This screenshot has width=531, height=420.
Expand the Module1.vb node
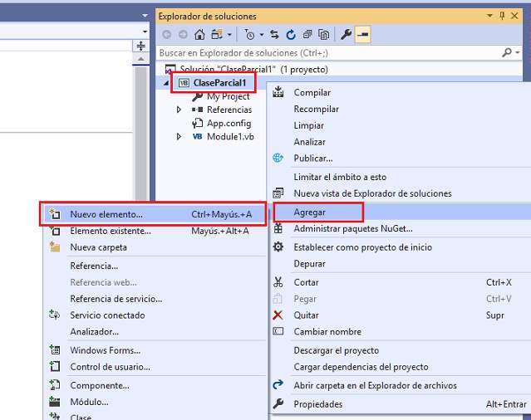(x=179, y=137)
